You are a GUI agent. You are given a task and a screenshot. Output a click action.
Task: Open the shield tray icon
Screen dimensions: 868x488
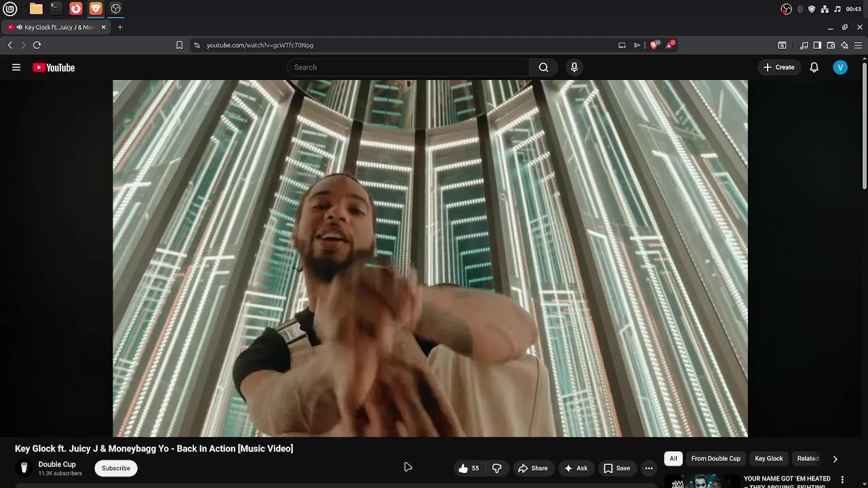[812, 9]
